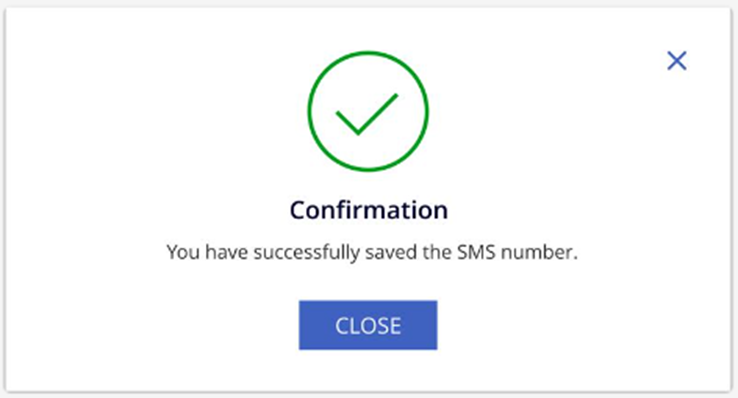Click the word 'successfully' in the message

[x=307, y=253]
